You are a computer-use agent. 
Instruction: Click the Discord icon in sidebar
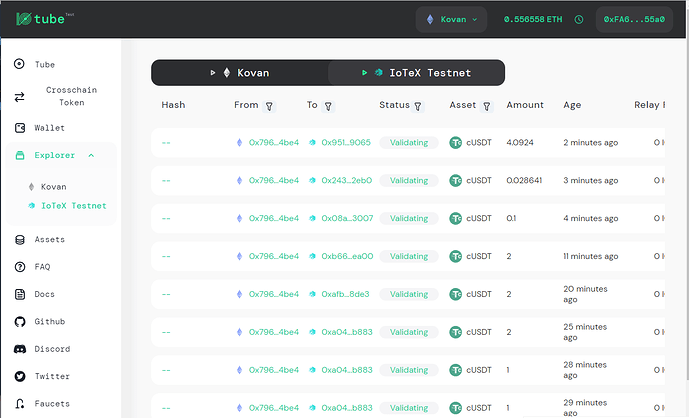(20, 349)
